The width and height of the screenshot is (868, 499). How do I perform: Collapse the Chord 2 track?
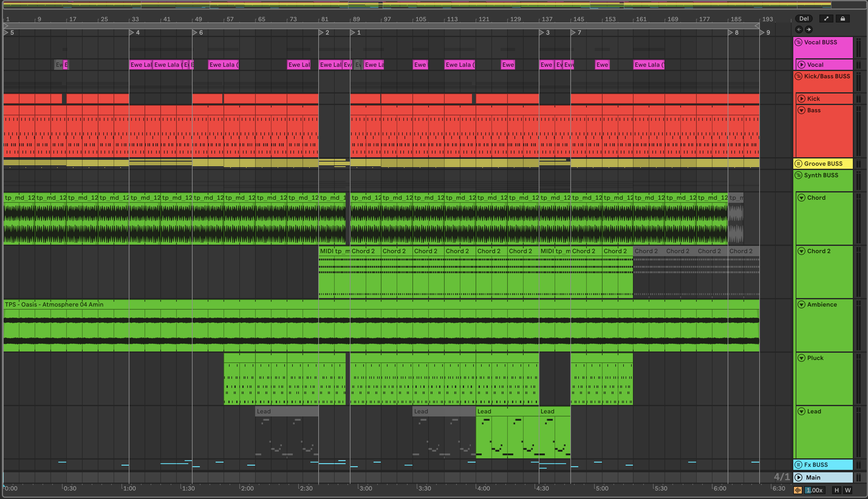coord(801,251)
